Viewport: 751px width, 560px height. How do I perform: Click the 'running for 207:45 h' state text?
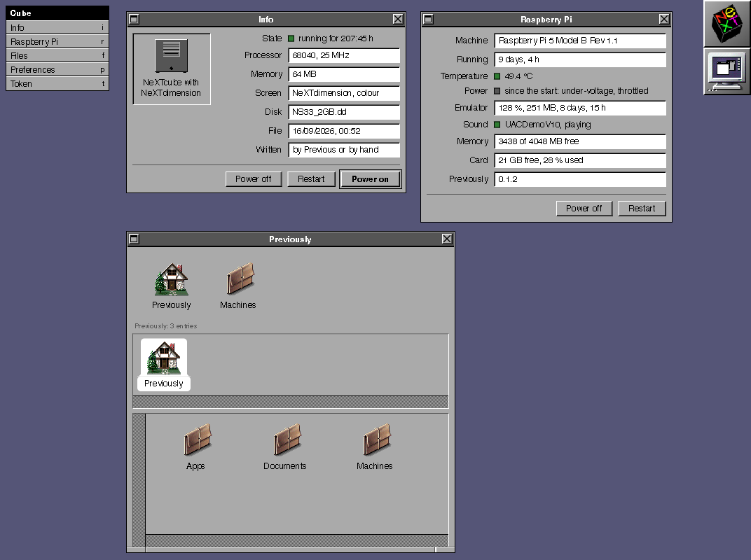coord(336,38)
